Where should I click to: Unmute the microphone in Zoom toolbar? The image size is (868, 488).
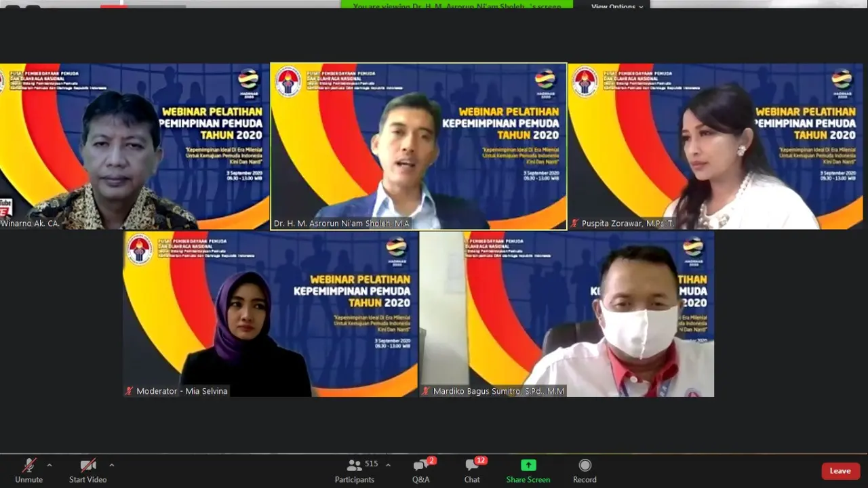click(28, 470)
